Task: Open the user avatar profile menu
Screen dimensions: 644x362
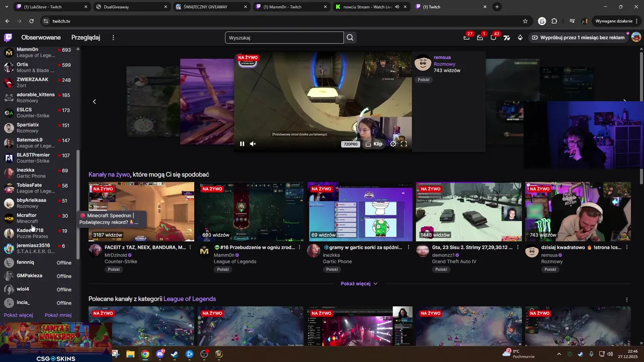Action: [x=636, y=38]
